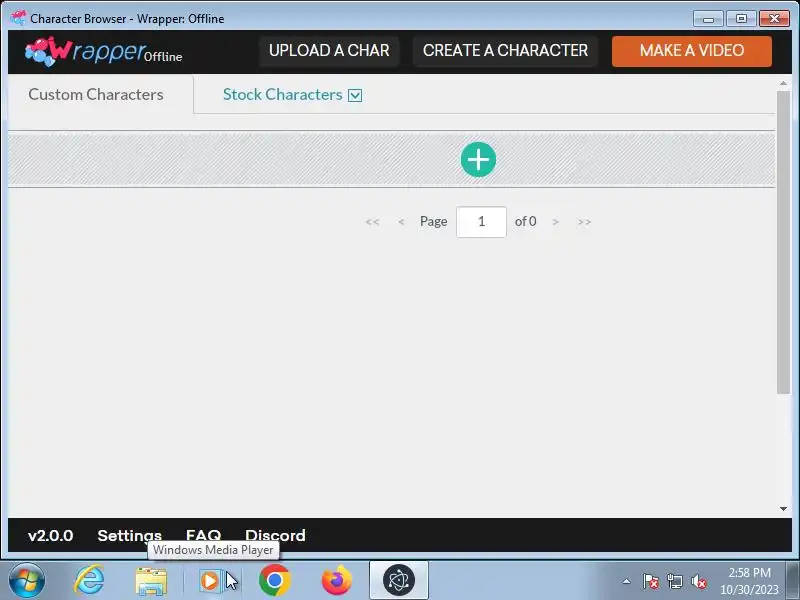
Task: Click the app icon in title bar
Action: pyautogui.click(x=18, y=18)
